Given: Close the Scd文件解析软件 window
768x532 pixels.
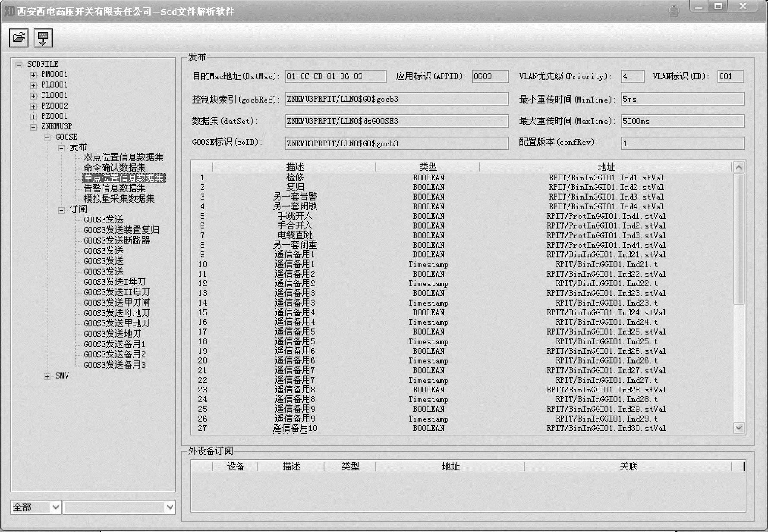Looking at the screenshot, I should (x=743, y=6).
